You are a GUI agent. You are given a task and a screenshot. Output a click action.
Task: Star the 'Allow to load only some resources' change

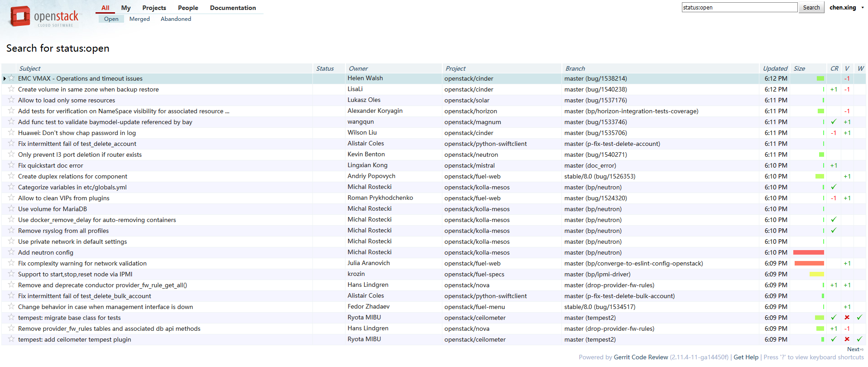click(11, 100)
